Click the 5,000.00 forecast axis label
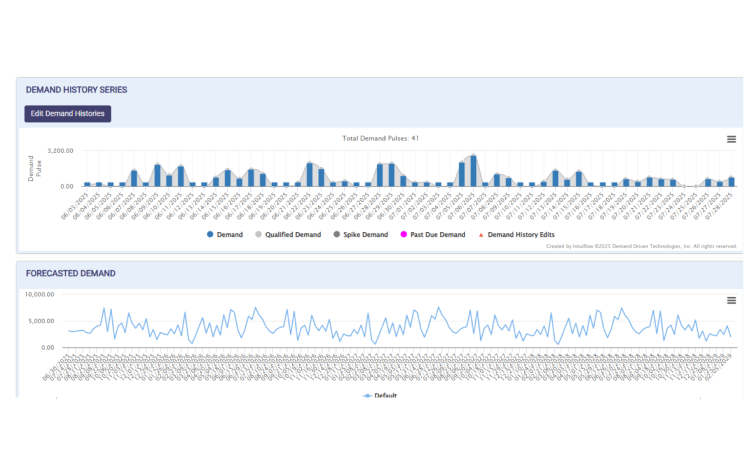Image resolution: width=756 pixels, height=474 pixels. pos(48,321)
